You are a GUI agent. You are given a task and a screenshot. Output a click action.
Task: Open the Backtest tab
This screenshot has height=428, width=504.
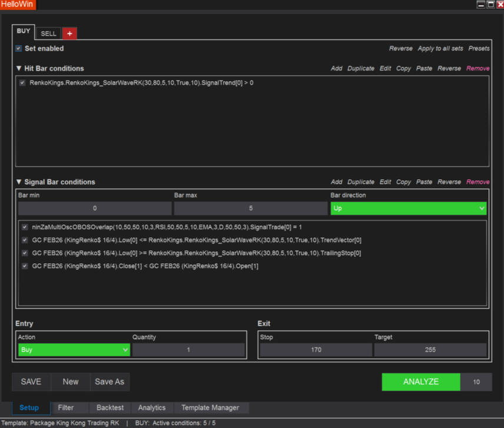[x=110, y=407]
